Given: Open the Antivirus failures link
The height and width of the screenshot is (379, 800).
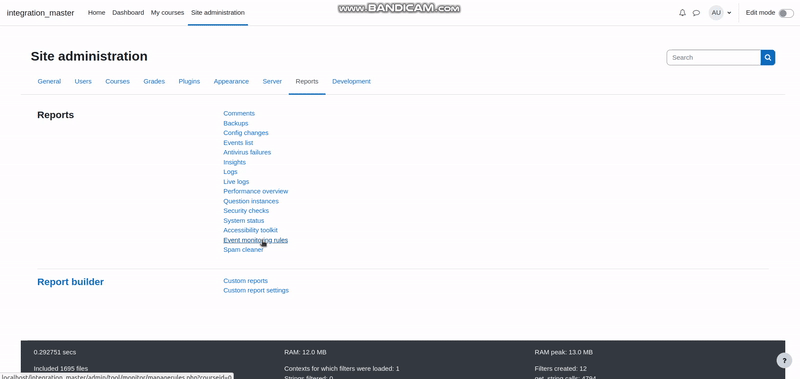Looking at the screenshot, I should point(247,153).
